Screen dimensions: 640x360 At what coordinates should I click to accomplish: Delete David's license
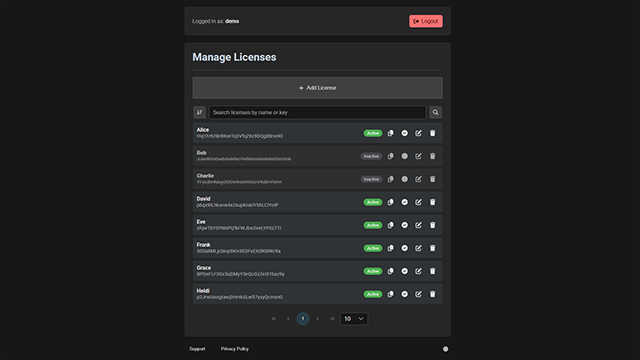[433, 202]
